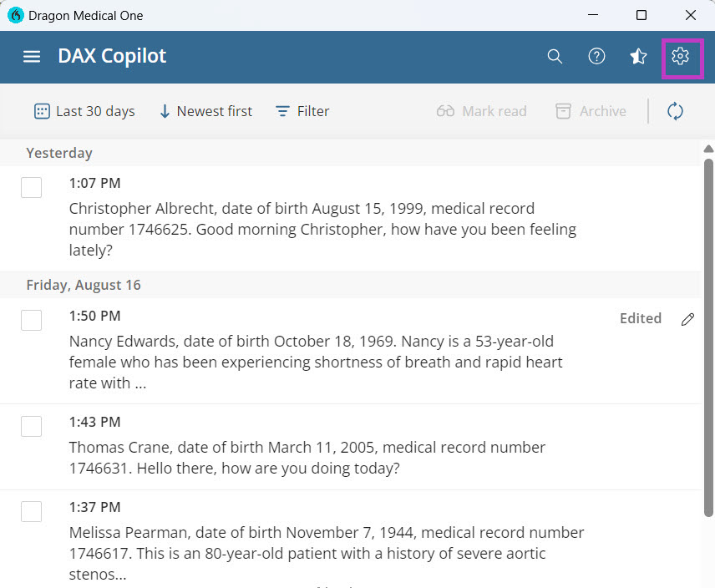Click the Mark read button
Screen dimensions: 715x588
[482, 111]
